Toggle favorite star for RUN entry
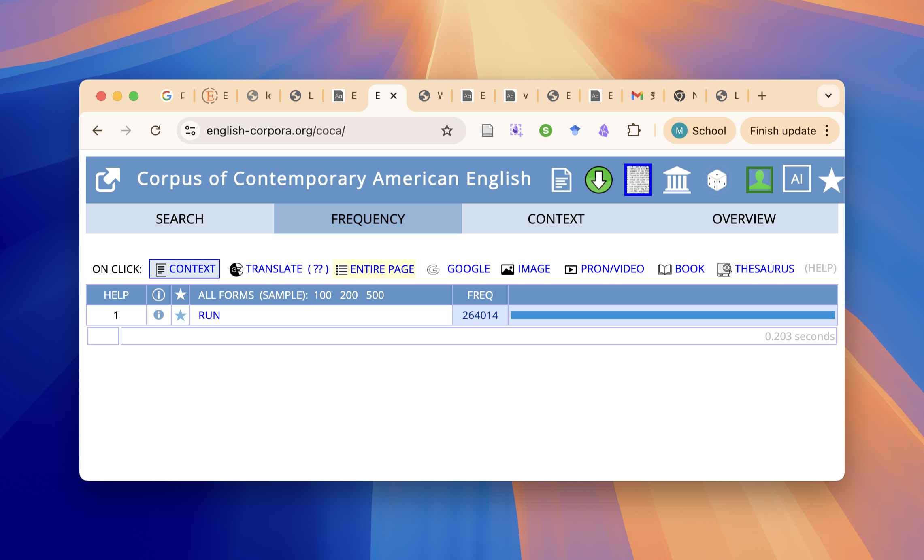 coord(181,315)
